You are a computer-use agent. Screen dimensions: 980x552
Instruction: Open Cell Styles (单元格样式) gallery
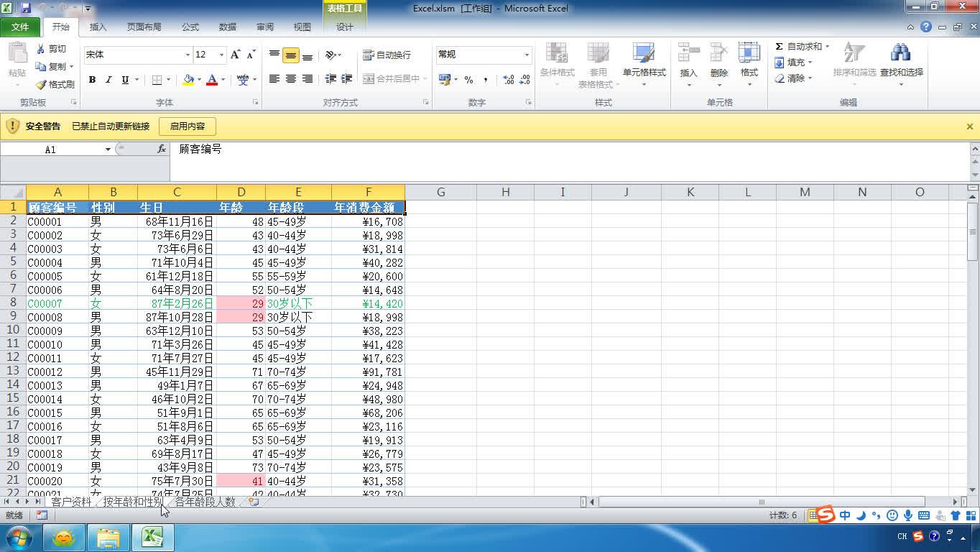[x=644, y=64]
